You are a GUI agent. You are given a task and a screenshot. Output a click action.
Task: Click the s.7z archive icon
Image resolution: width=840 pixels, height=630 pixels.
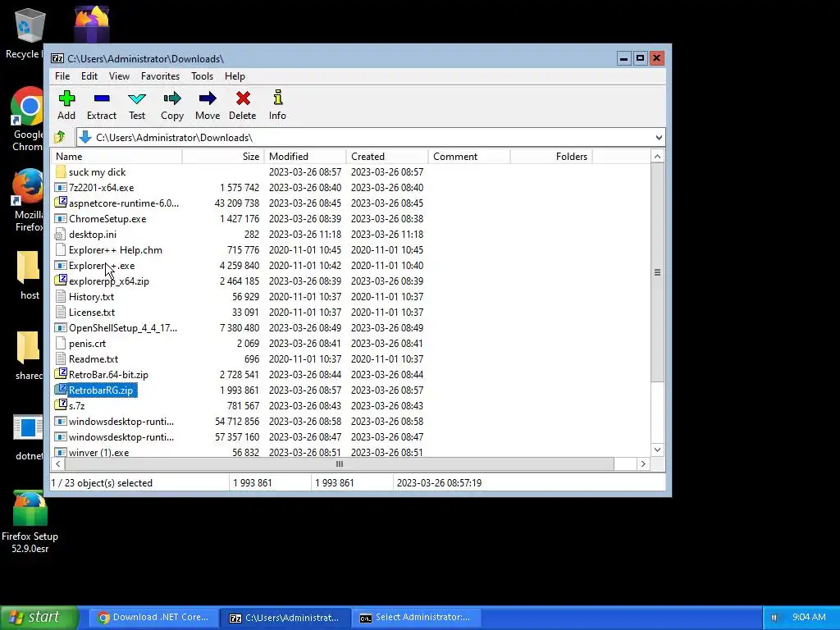(61, 405)
